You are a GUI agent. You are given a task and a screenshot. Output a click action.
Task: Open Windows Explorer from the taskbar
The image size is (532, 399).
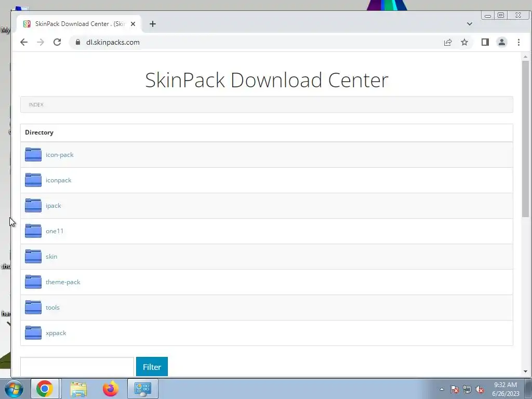78,389
